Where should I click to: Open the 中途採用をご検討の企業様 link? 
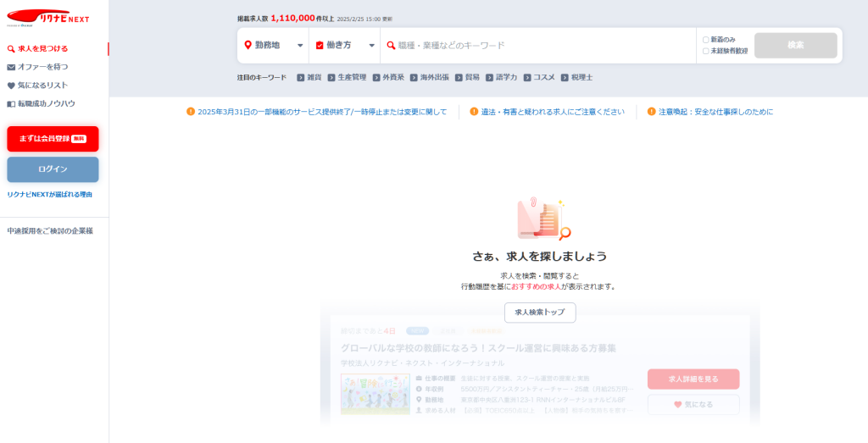click(50, 230)
